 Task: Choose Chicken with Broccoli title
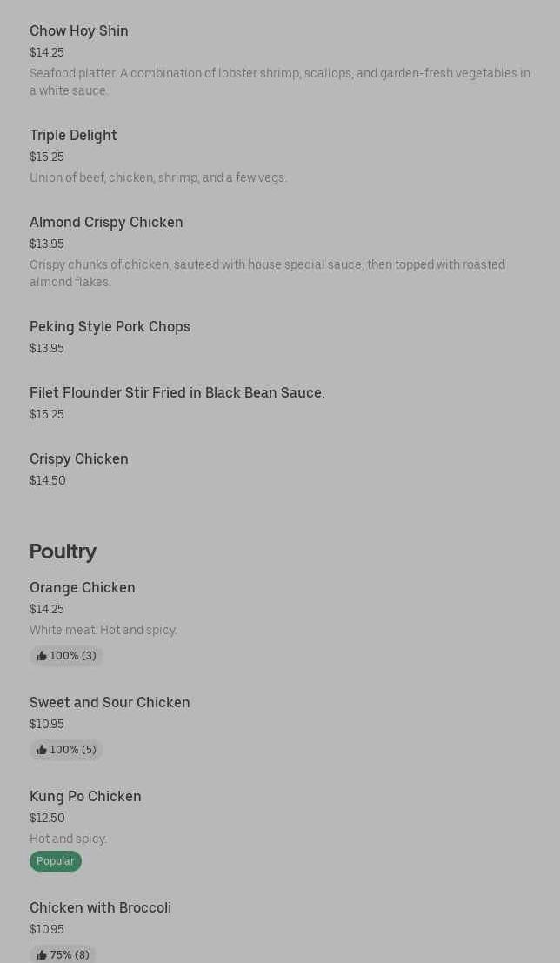100,908
